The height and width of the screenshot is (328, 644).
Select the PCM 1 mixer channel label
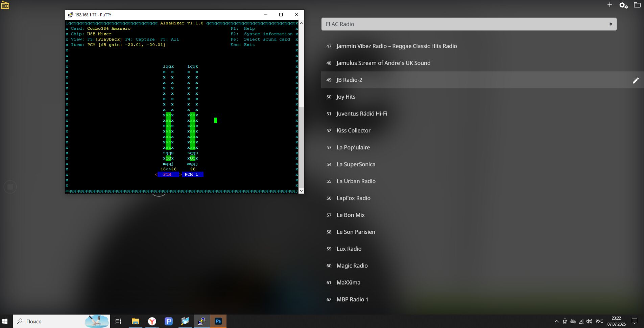pos(192,174)
